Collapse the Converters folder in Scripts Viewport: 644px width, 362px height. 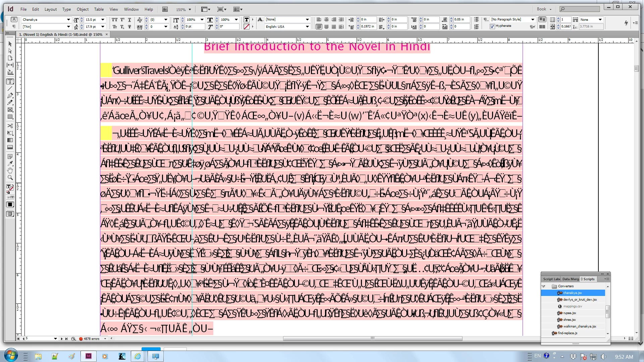pos(544,286)
